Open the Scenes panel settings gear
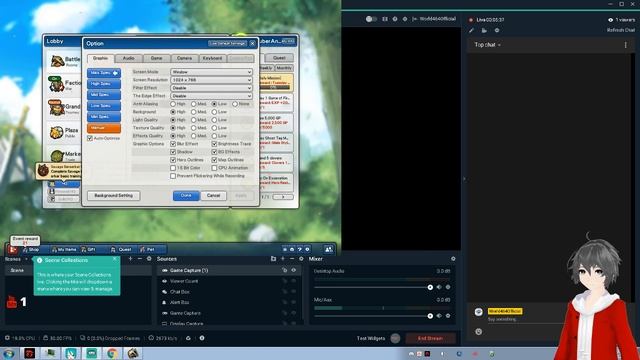The height and width of the screenshot is (360, 640). [149, 259]
